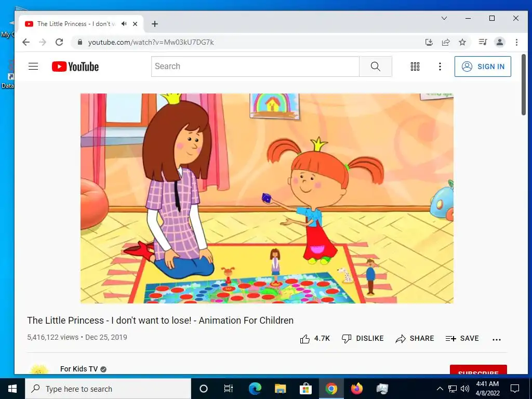This screenshot has width=532, height=399.
Task: Open Chrome three-dot menu
Action: 516,42
